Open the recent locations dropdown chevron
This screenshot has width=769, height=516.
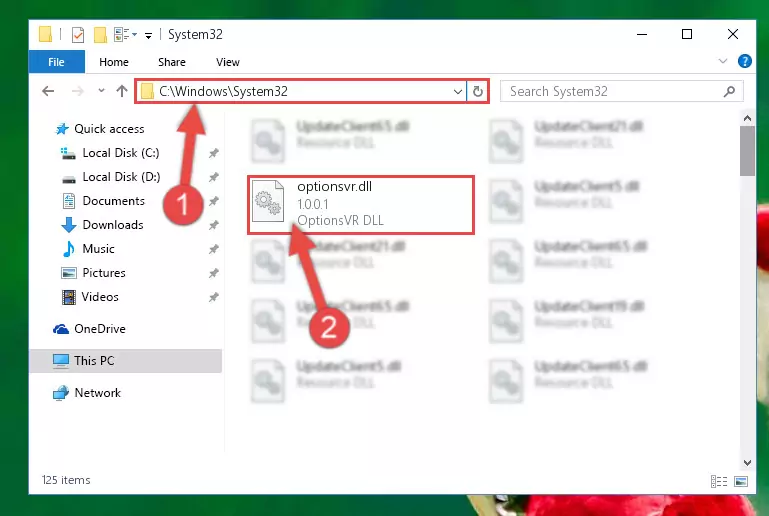click(x=101, y=91)
